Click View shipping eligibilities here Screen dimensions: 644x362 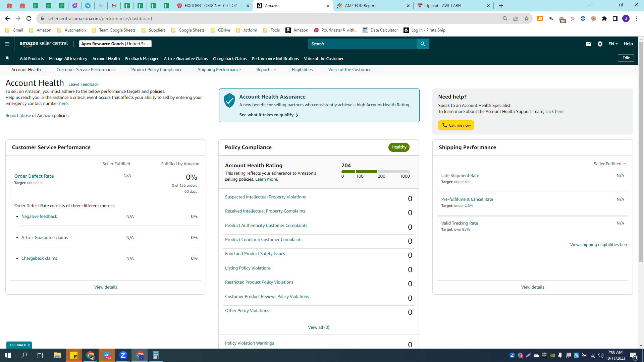click(599, 245)
